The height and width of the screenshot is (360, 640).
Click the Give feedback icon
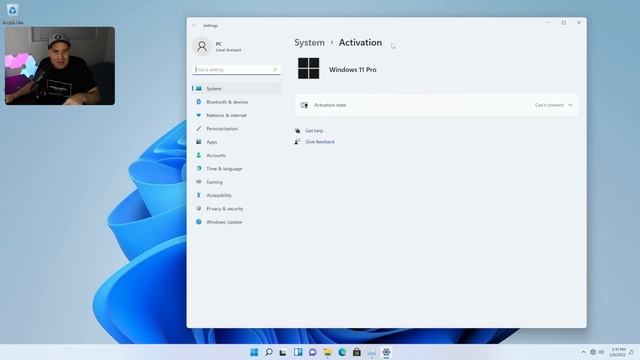click(297, 142)
